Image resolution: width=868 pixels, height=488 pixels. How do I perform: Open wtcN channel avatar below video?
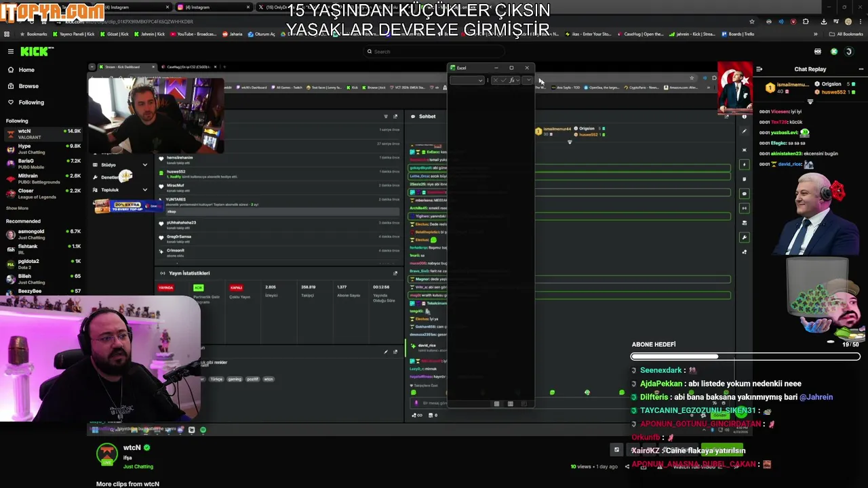tap(106, 454)
